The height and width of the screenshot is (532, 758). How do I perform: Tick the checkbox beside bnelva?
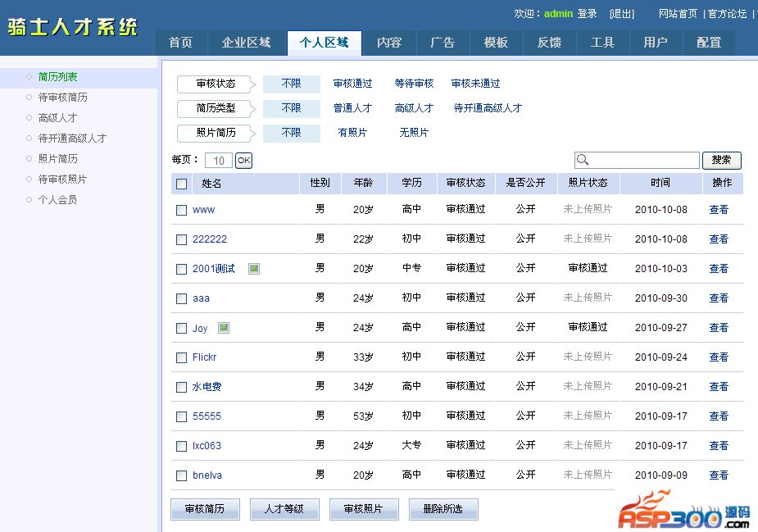coord(182,475)
